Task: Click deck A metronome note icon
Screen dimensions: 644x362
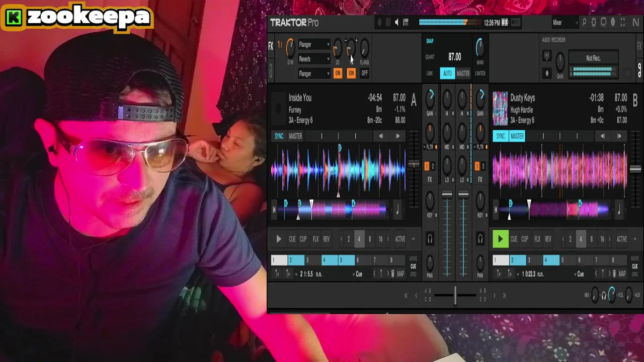Action: coord(397,210)
